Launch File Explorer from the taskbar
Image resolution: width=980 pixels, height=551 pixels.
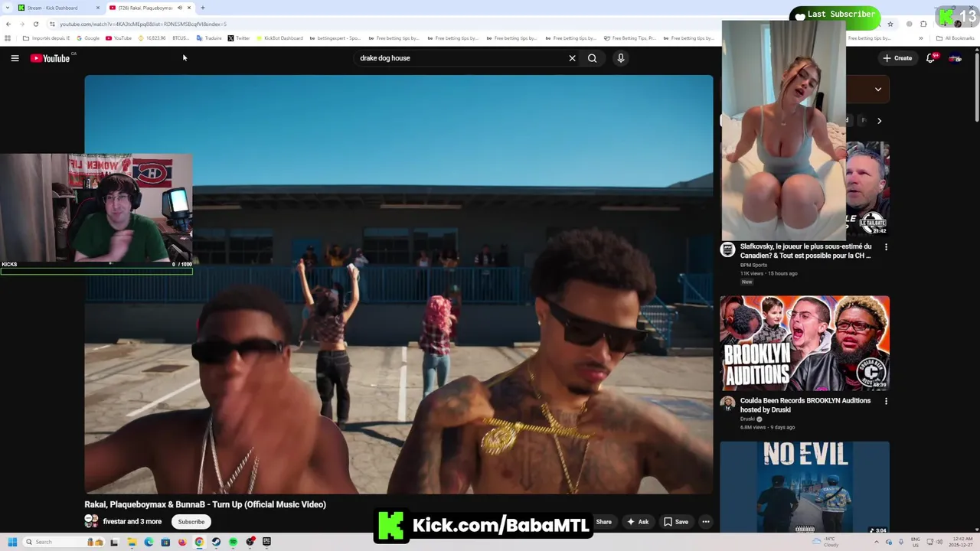[x=132, y=542]
